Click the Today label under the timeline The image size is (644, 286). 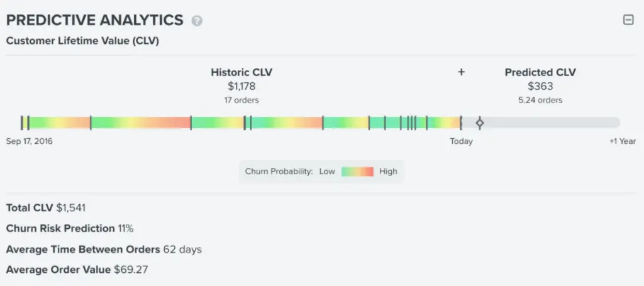[x=461, y=141]
